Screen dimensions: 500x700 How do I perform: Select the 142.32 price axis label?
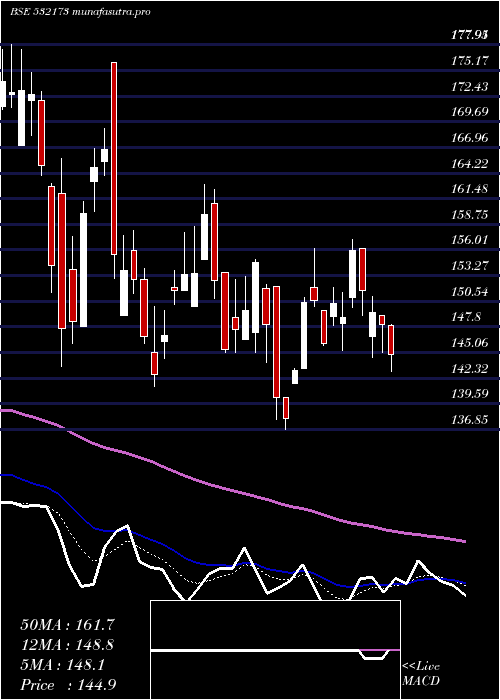click(470, 369)
